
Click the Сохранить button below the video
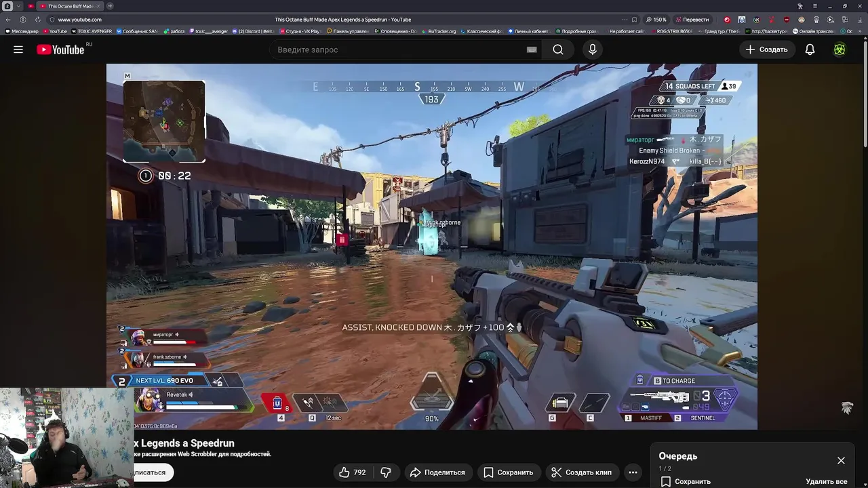509,472
